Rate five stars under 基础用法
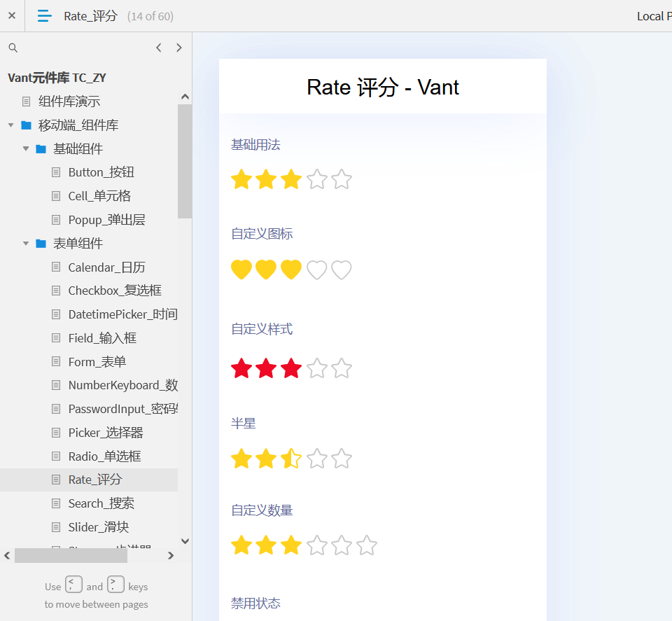This screenshot has width=672, height=621. (x=342, y=179)
